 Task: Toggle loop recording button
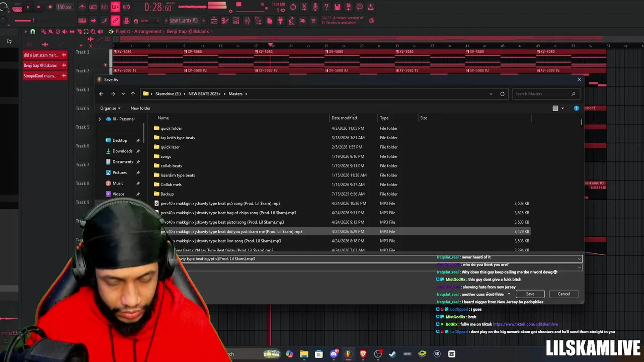tap(127, 7)
